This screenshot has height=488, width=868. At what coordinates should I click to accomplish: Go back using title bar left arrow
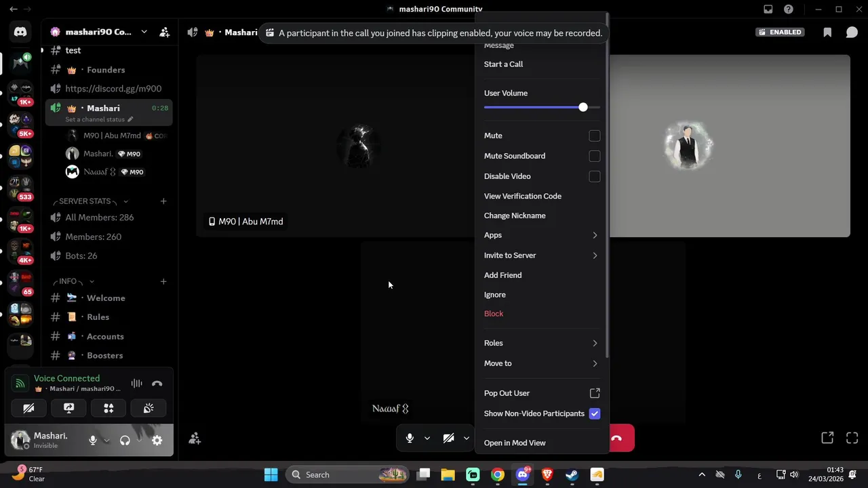[x=14, y=9]
